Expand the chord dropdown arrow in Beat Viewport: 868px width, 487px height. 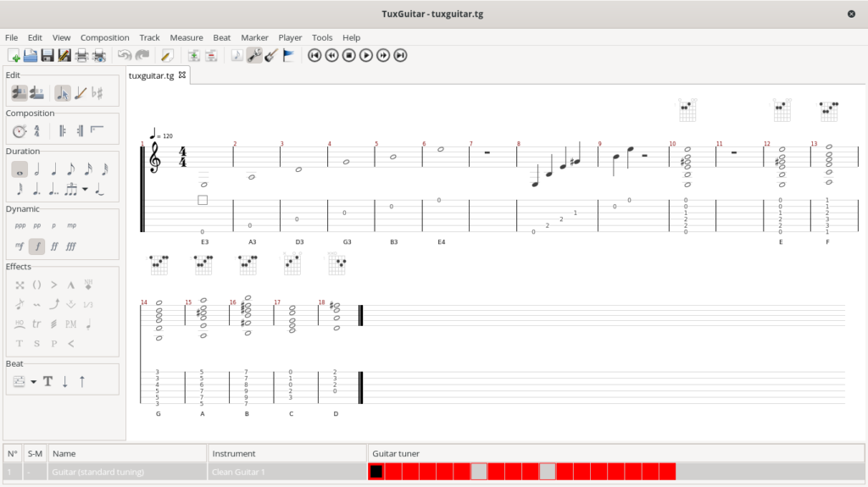point(34,382)
